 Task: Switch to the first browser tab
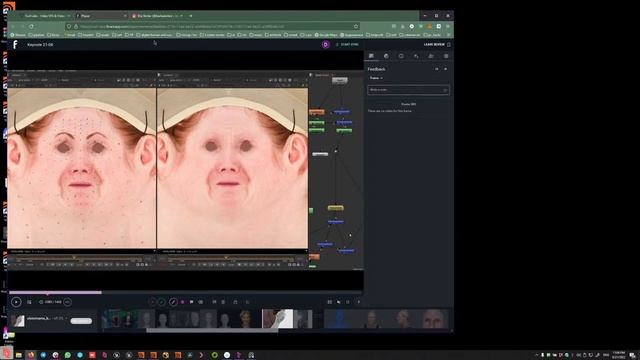pyautogui.click(x=45, y=16)
